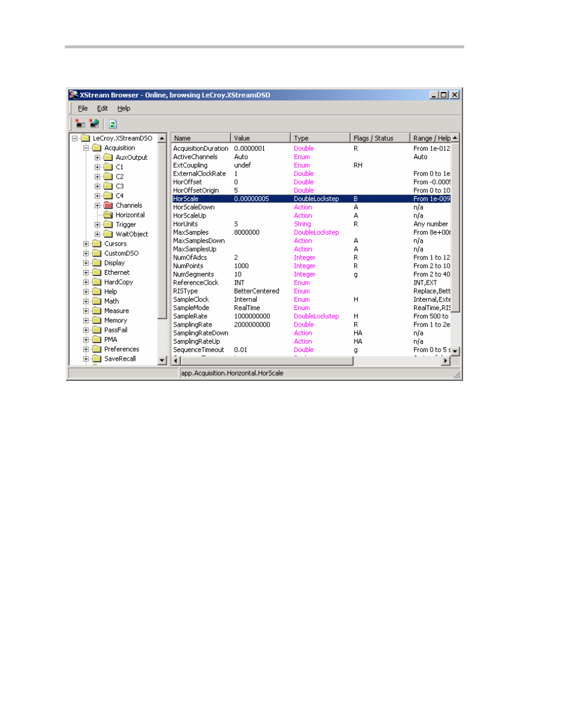Click the open Horizontal folder icon
The height and width of the screenshot is (728, 562).
pyautogui.click(x=108, y=215)
